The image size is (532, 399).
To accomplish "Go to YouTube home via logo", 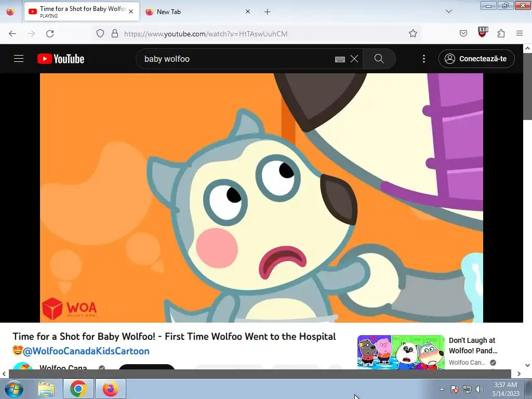I will pyautogui.click(x=61, y=59).
